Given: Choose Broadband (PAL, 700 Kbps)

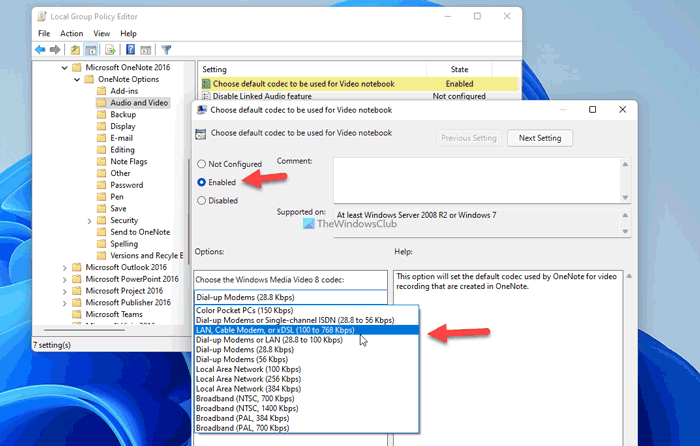Looking at the screenshot, I should (307, 428).
